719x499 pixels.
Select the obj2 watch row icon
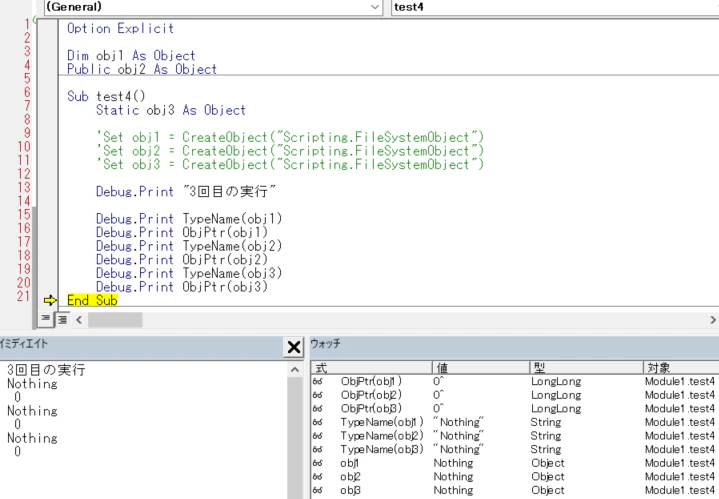[317, 477]
